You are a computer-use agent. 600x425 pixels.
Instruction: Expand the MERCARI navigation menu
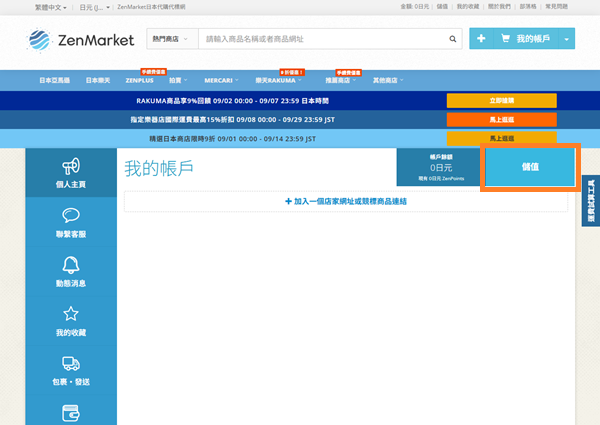click(221, 80)
